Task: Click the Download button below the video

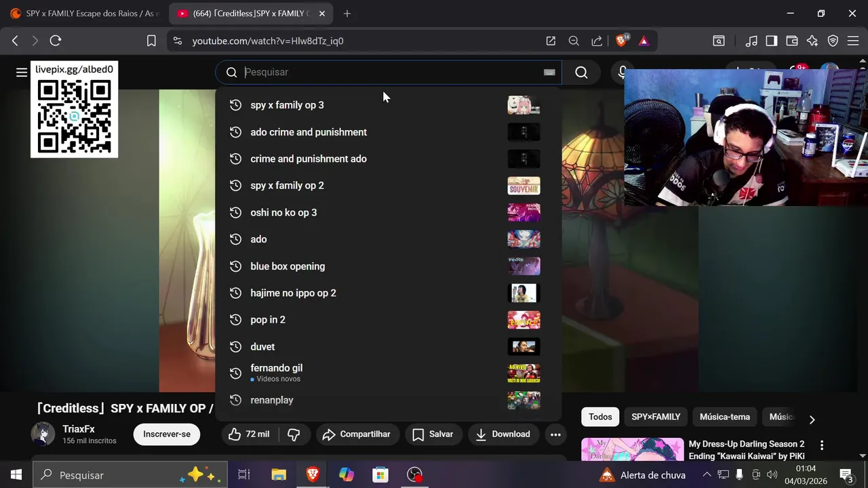Action: pos(502,434)
